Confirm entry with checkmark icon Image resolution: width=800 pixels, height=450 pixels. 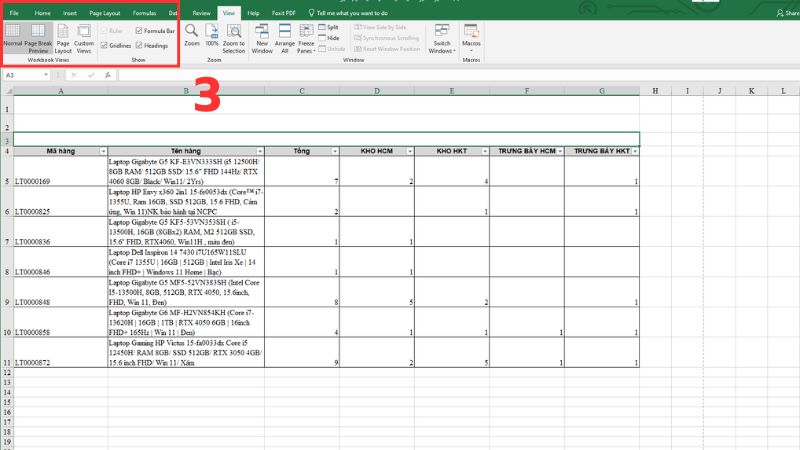point(91,75)
